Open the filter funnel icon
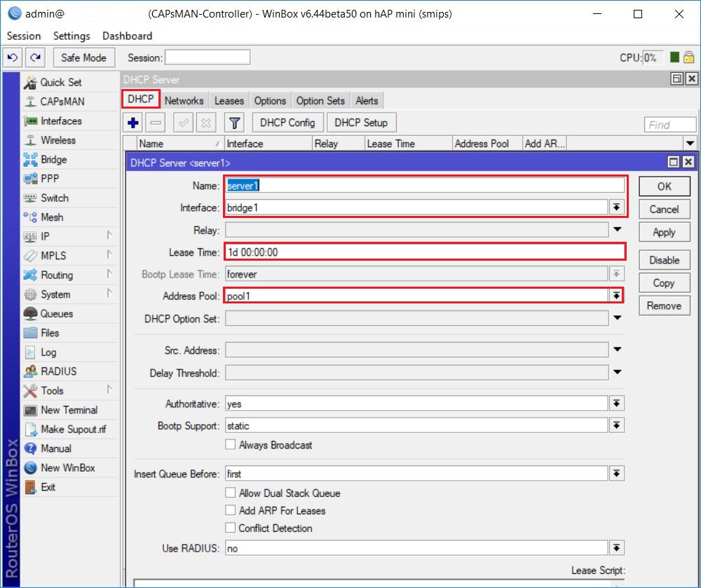This screenshot has width=701, height=588. tap(235, 123)
